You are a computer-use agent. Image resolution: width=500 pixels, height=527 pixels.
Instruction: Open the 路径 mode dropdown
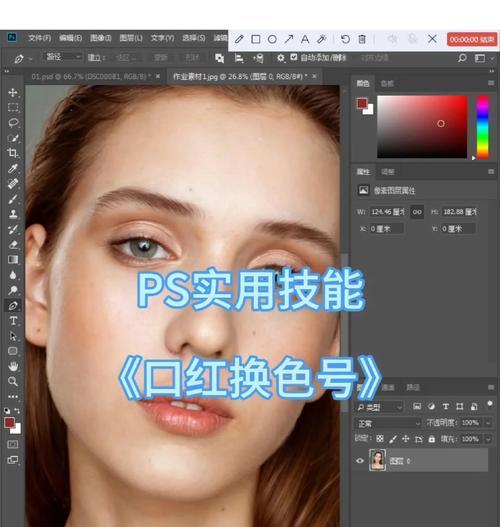[x=62, y=57]
